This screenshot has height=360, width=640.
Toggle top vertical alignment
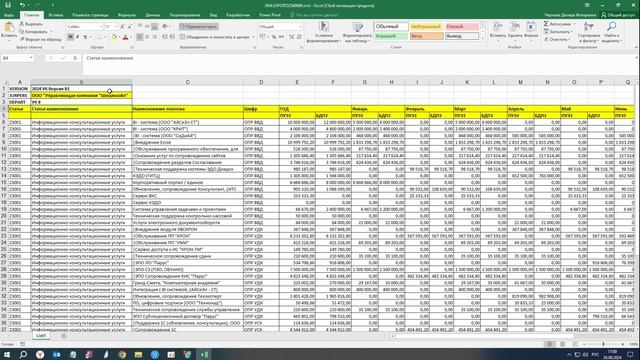[140, 27]
